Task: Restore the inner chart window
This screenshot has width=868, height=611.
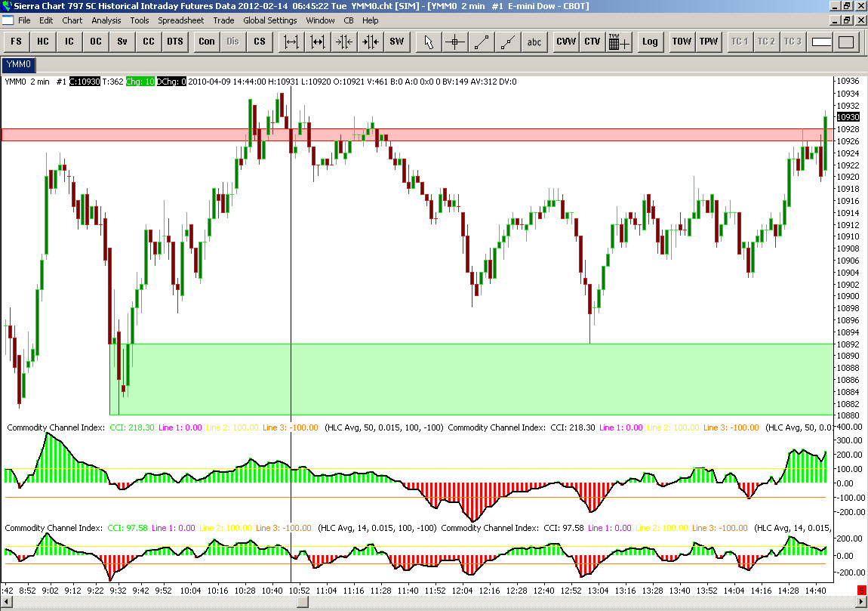Action: pyautogui.click(x=847, y=20)
